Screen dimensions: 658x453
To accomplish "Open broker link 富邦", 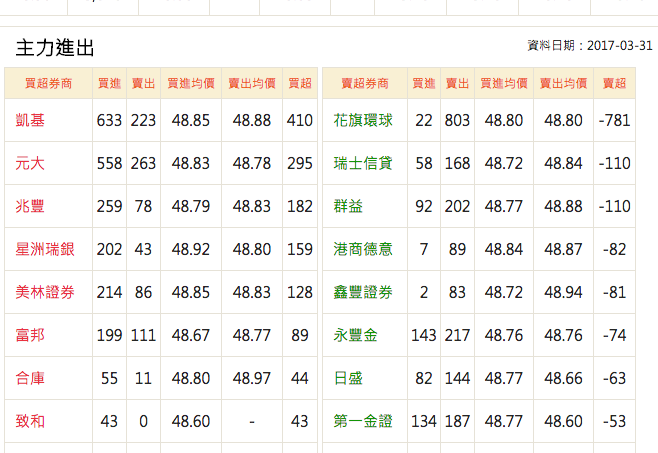I will pos(30,335).
